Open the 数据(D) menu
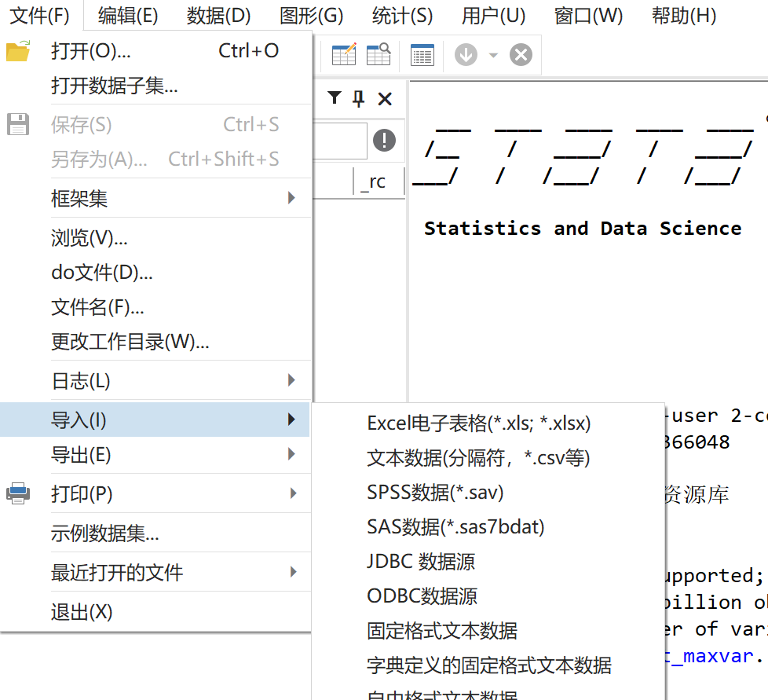This screenshot has width=768, height=700. pyautogui.click(x=218, y=16)
